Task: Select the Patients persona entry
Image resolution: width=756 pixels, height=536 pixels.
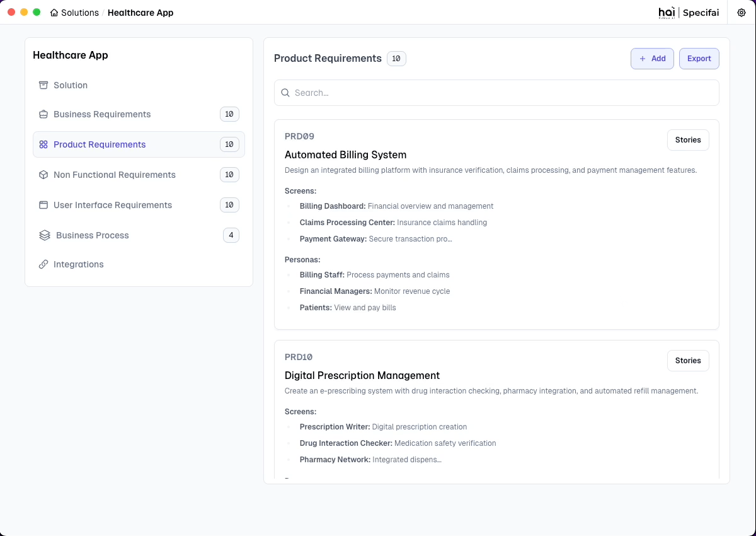Action: coord(348,308)
